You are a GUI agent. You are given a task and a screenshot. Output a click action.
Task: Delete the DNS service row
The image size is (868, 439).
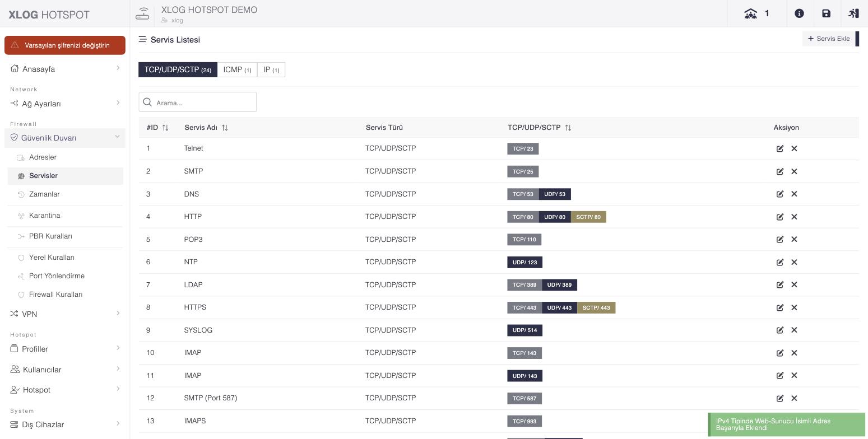794,194
